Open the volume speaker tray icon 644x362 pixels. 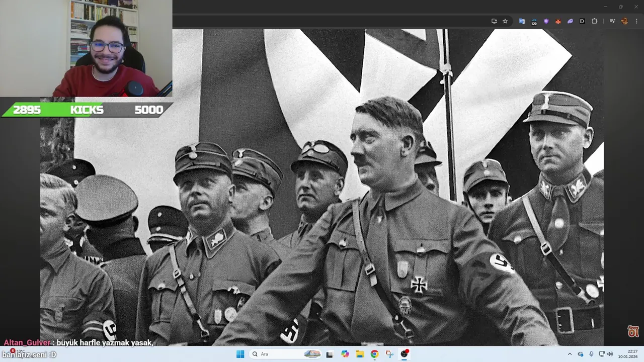(610, 354)
